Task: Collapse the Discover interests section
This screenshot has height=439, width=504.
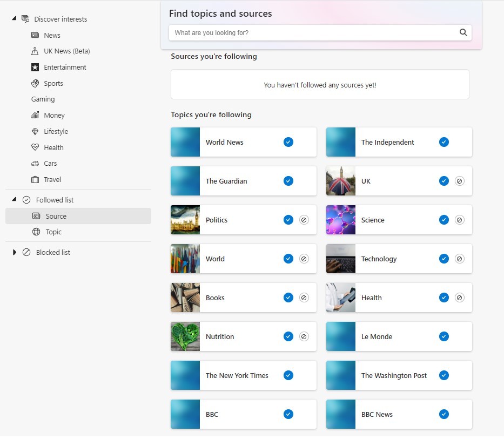Action: point(14,18)
